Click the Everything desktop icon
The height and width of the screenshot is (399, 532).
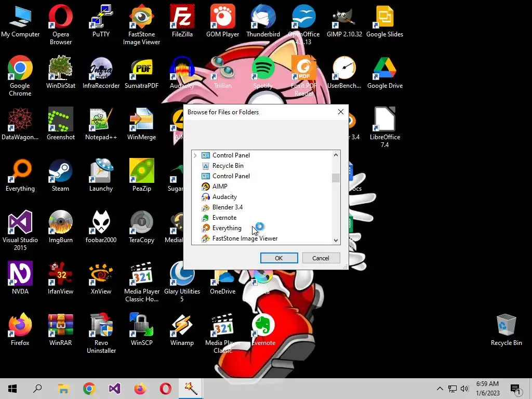20,175
